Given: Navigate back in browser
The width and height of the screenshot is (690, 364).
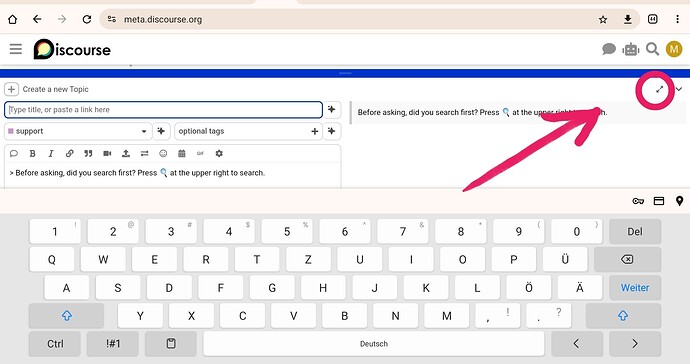Looking at the screenshot, I should 37,19.
